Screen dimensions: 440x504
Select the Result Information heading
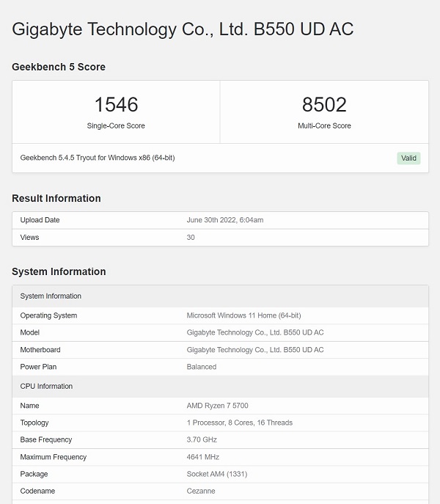click(x=56, y=198)
